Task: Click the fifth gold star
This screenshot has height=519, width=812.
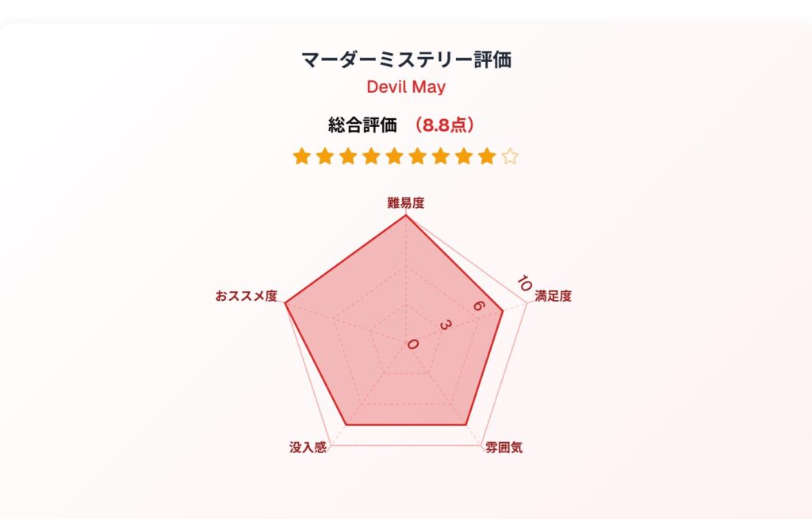Action: tap(394, 156)
